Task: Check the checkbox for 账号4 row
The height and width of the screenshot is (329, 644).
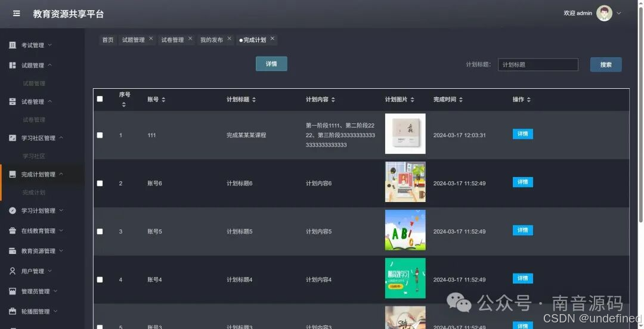Action: point(100,280)
